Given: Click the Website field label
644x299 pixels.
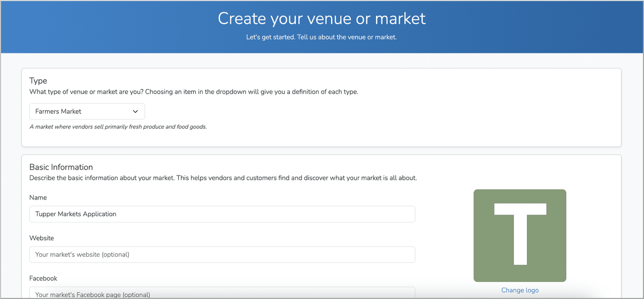Looking at the screenshot, I should click(42, 238).
